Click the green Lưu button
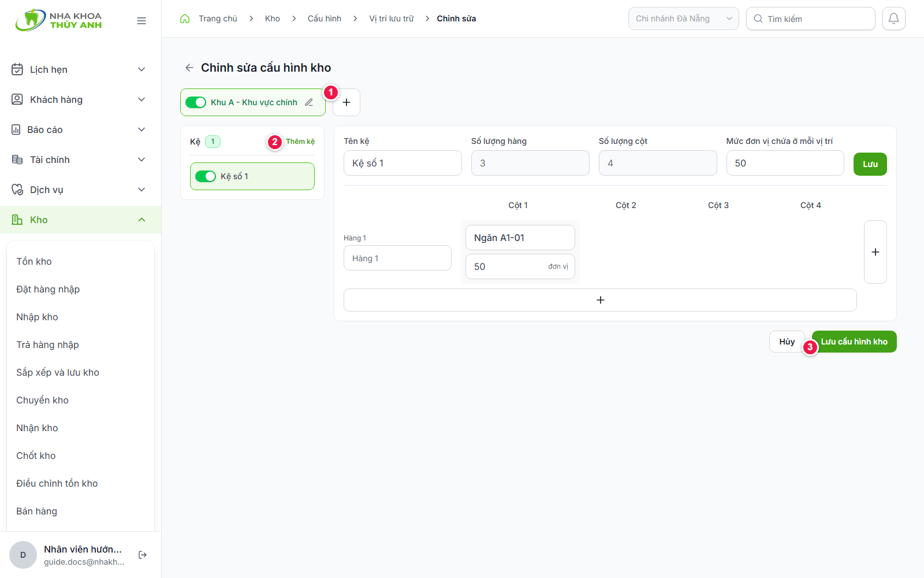 pyautogui.click(x=870, y=164)
